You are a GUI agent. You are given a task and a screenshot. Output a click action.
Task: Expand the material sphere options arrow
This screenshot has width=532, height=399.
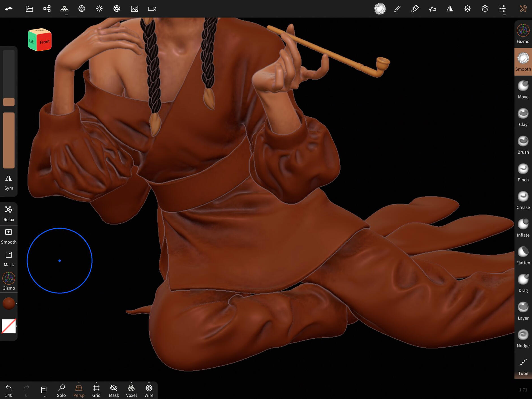pyautogui.click(x=16, y=304)
